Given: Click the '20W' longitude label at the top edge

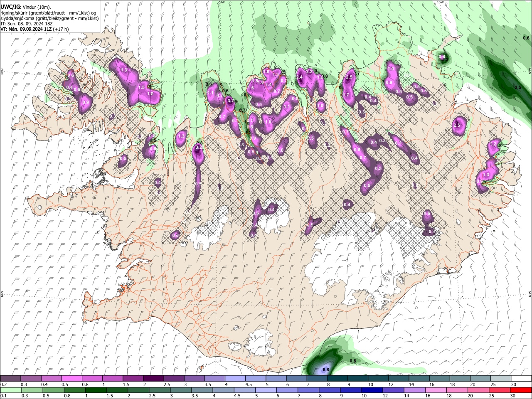Looking at the screenshot, I should [221, 2].
